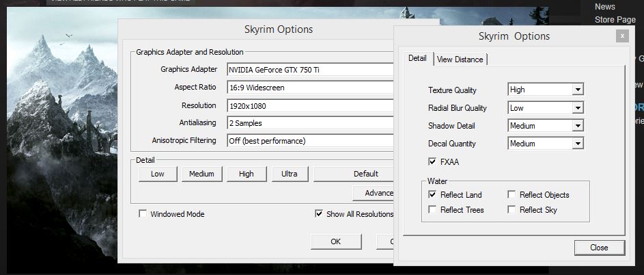Open the Store Page link in Steam
The height and width of the screenshot is (275, 644).
click(615, 19)
